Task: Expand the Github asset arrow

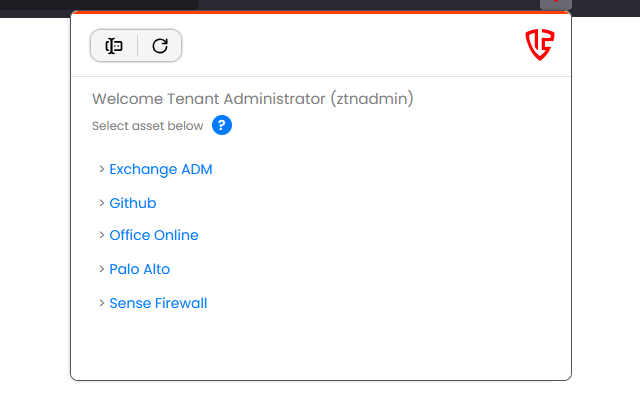Action: [x=101, y=203]
